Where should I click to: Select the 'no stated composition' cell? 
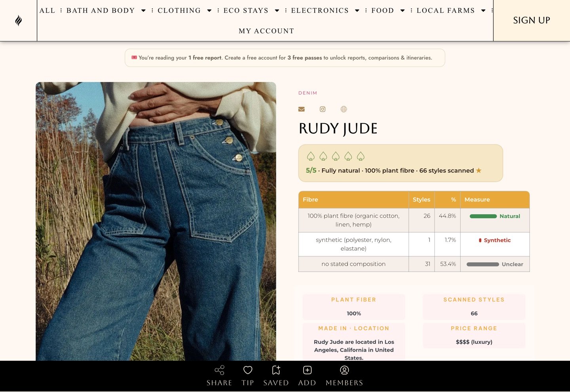click(x=353, y=264)
